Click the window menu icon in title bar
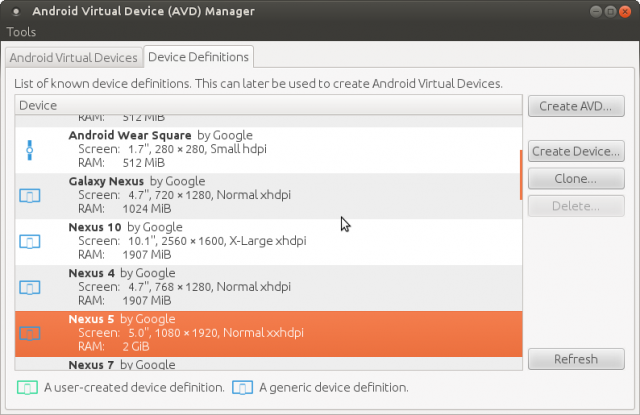640x415 pixels. pos(17,12)
